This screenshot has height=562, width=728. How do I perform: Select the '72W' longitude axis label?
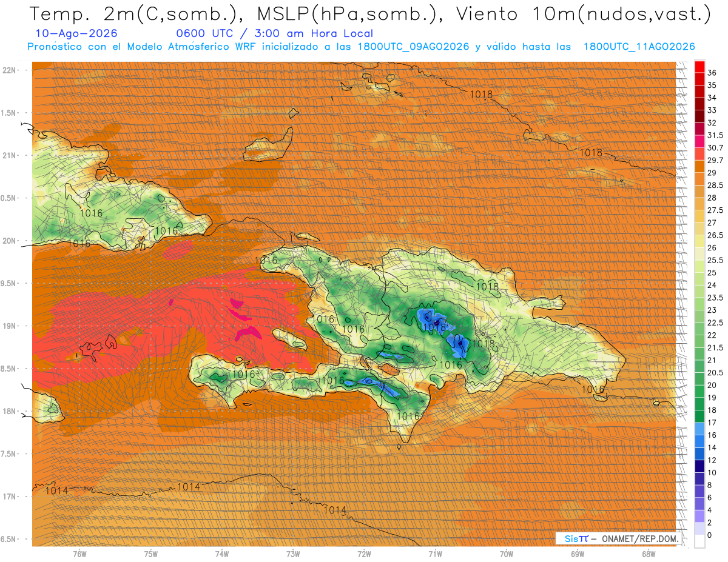pyautogui.click(x=364, y=555)
